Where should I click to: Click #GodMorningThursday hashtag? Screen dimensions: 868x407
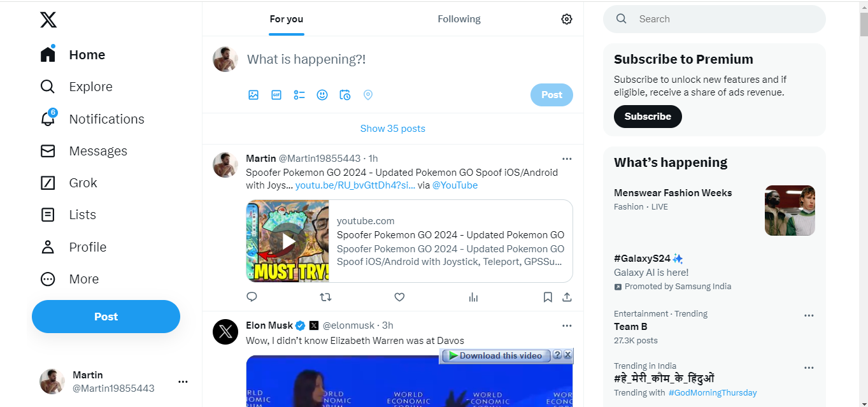click(x=713, y=392)
